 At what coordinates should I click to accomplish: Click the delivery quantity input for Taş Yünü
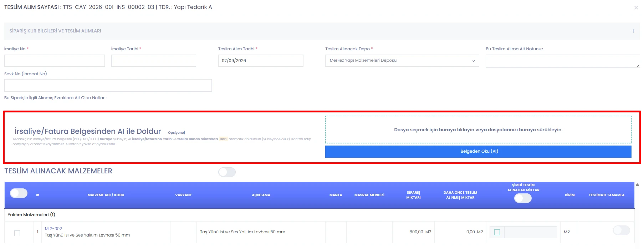coord(531,232)
